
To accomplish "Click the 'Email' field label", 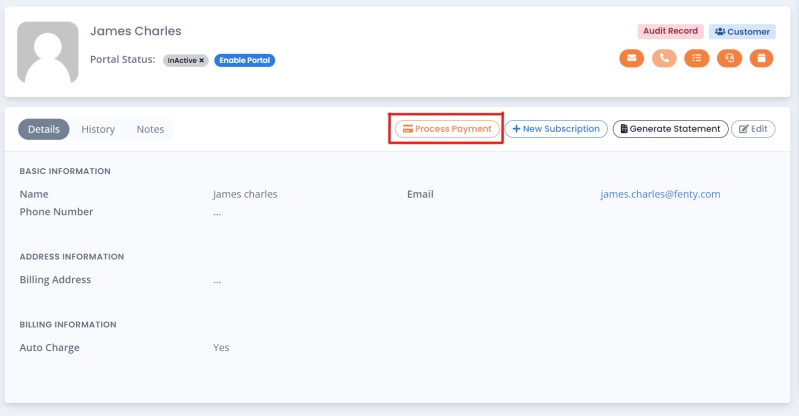I will tap(420, 194).
